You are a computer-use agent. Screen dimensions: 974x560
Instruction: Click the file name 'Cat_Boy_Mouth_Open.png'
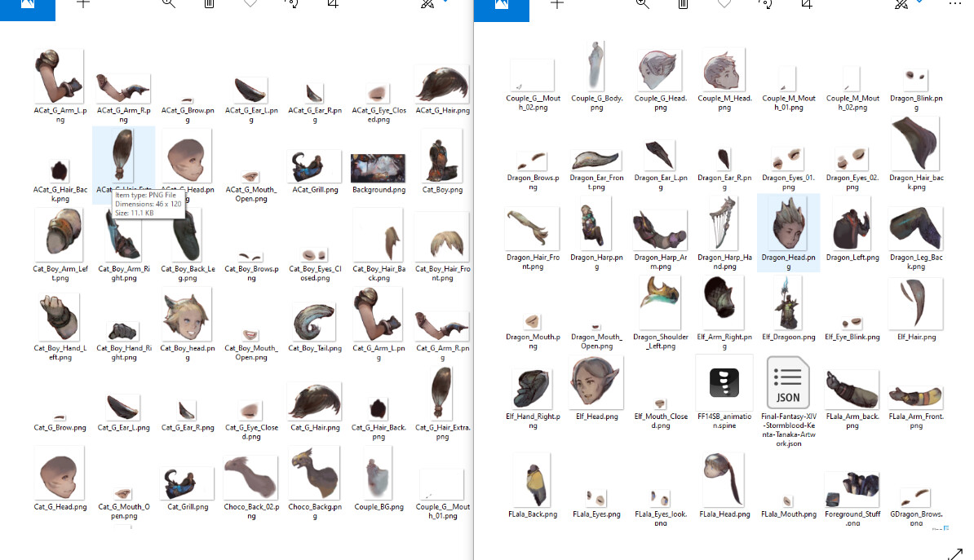click(251, 353)
